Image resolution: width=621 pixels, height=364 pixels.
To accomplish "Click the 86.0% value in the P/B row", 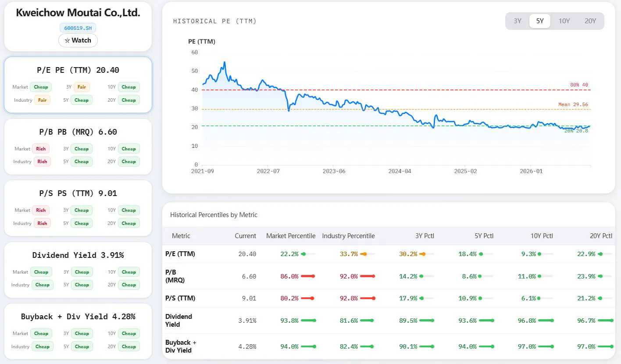I will 289,276.
